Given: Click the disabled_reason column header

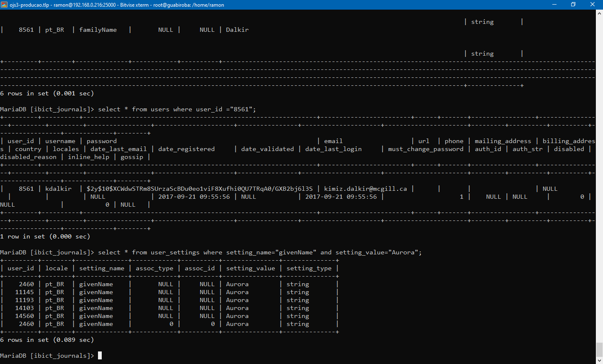Looking at the screenshot, I should point(28,157).
